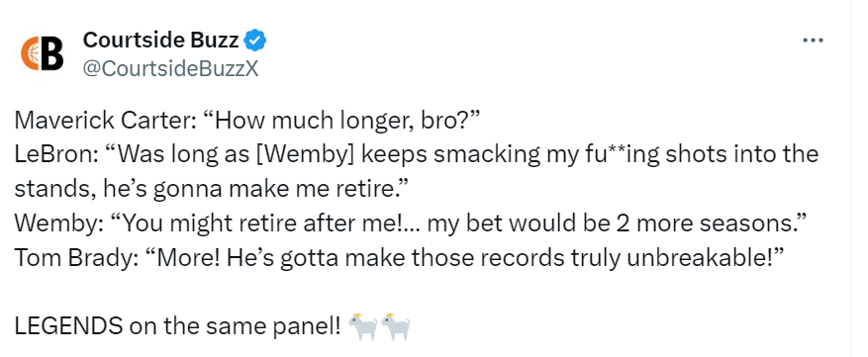
Task: Visit the @CourtsideBuzzX handle link
Action: (x=170, y=68)
